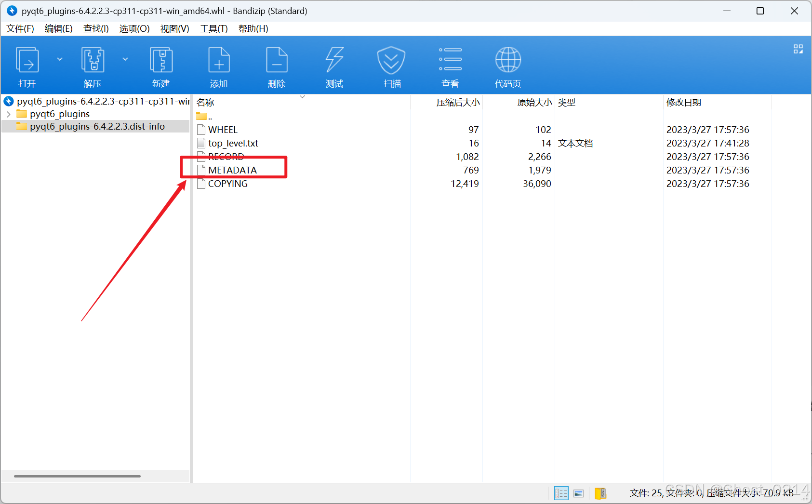Click the Delete (删除) toolbar icon

tap(277, 60)
